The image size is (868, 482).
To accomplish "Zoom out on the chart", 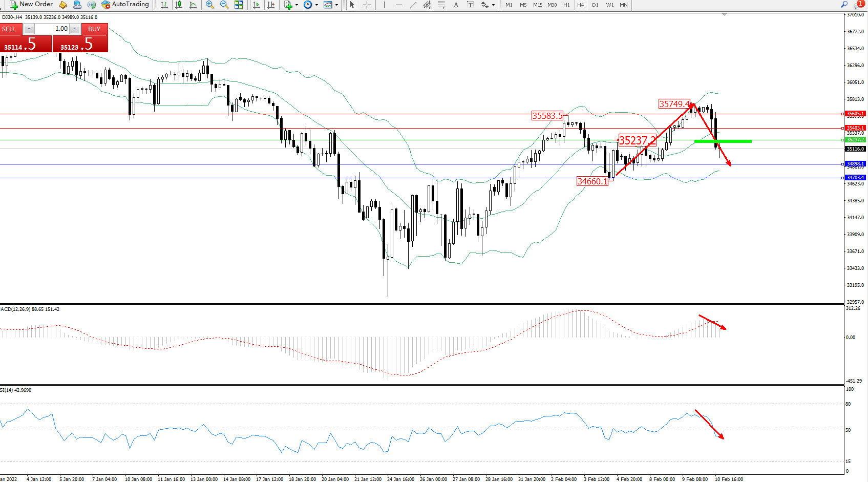I will pos(224,5).
